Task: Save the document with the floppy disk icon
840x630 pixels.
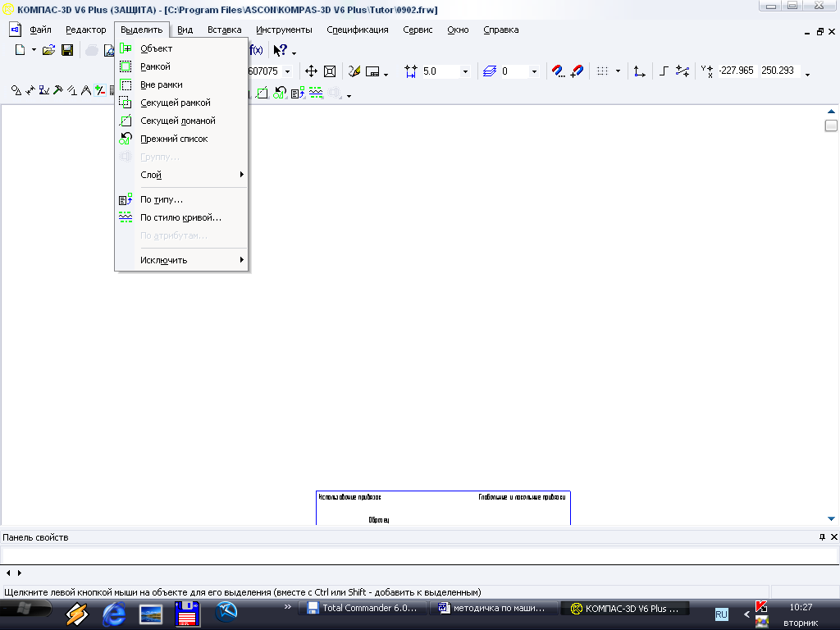Action: pos(67,50)
